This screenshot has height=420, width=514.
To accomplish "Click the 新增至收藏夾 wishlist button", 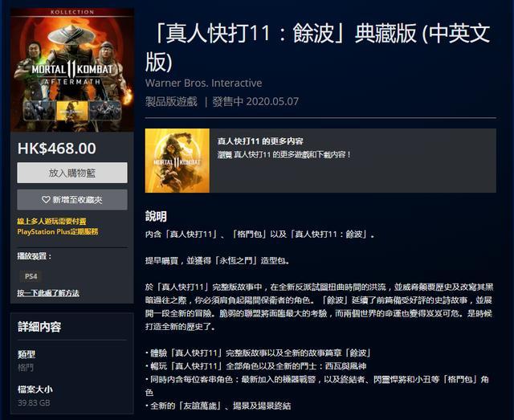I will (72, 200).
